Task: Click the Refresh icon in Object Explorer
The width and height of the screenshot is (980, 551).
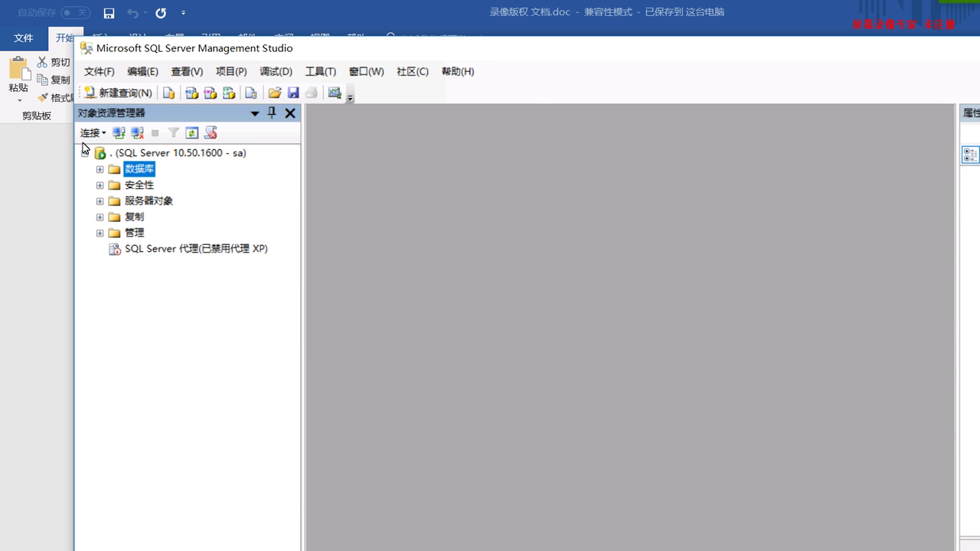Action: click(192, 132)
